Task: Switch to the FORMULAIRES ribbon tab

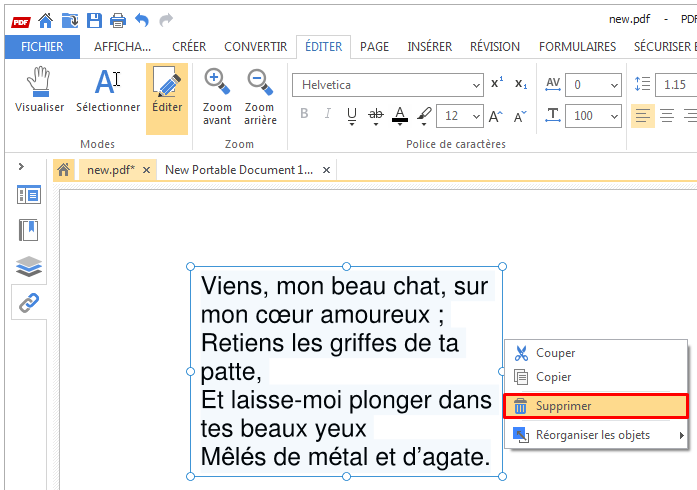Action: pos(577,47)
